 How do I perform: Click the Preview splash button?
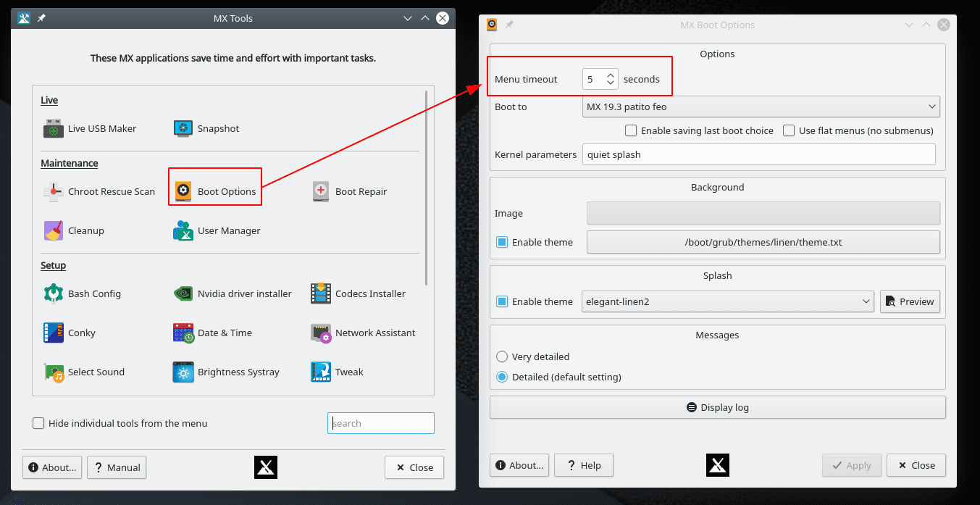pos(910,302)
